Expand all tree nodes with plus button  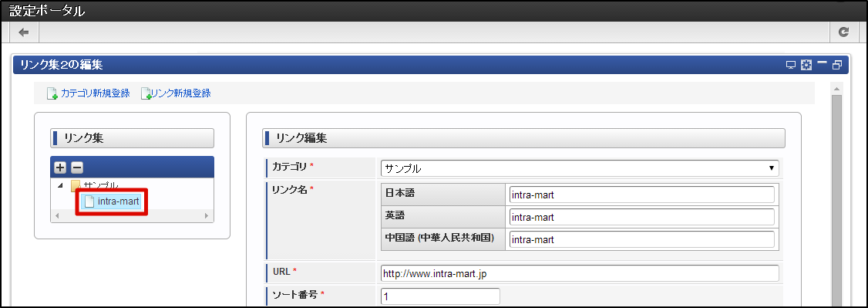point(60,168)
